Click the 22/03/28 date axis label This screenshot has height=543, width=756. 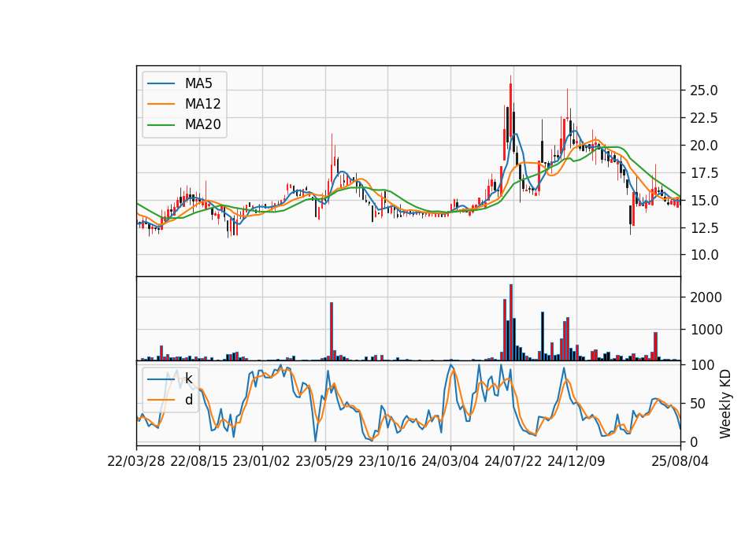[136, 461]
